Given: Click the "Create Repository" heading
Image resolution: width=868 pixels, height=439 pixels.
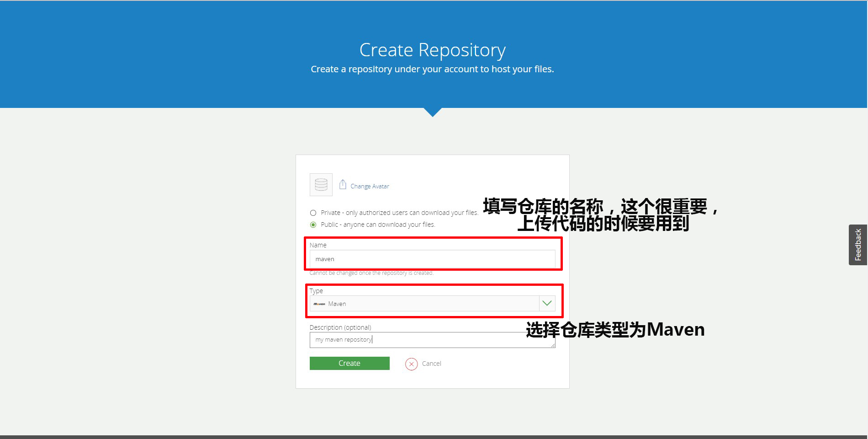Looking at the screenshot, I should click(x=432, y=50).
